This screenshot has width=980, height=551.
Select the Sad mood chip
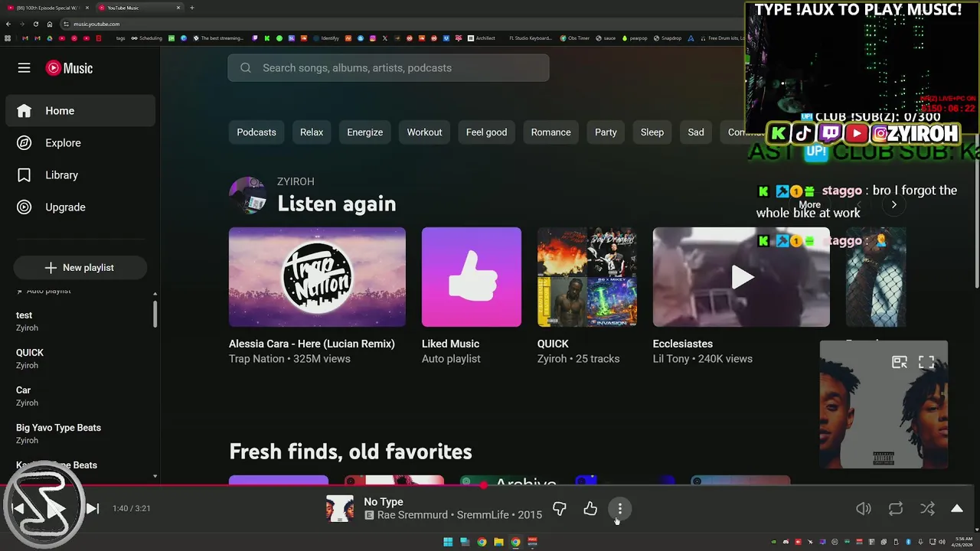696,132
